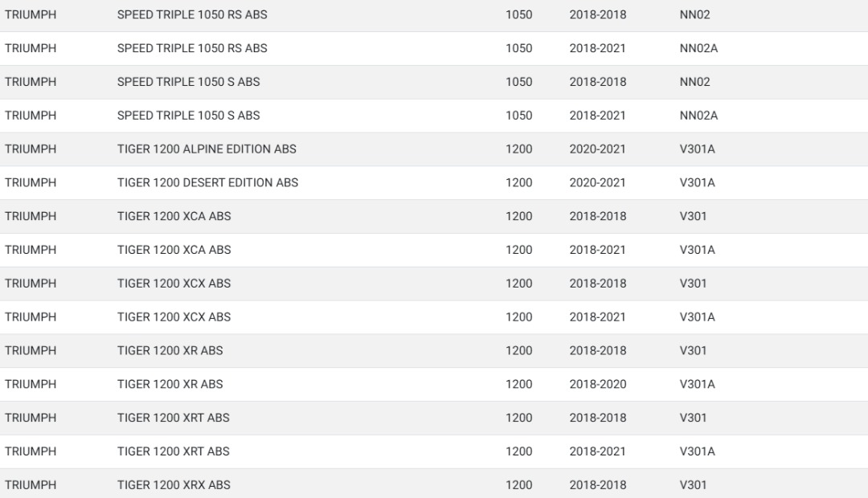Click code V301 in the Tiger XCA row
The image size is (868, 498).
(693, 216)
